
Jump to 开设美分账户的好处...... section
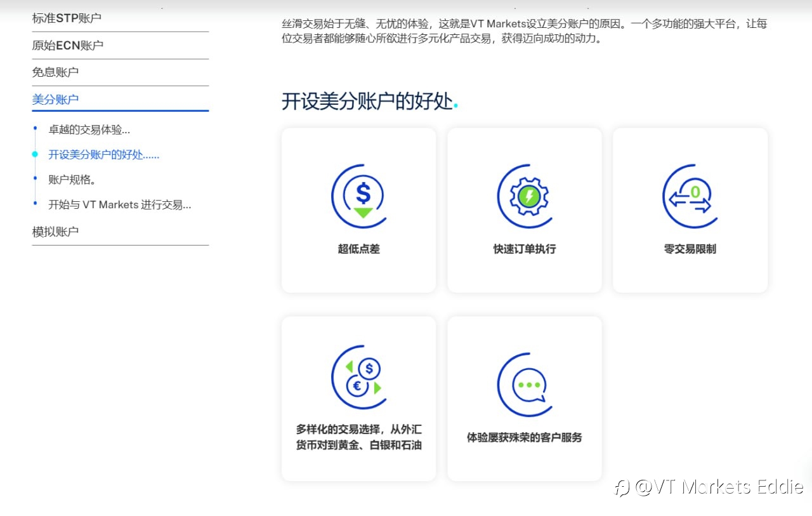pos(104,154)
